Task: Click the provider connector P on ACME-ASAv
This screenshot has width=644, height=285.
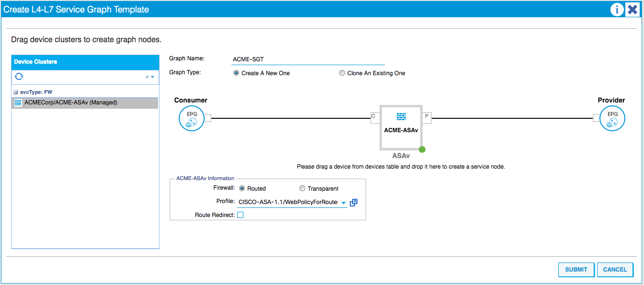Action: (427, 117)
